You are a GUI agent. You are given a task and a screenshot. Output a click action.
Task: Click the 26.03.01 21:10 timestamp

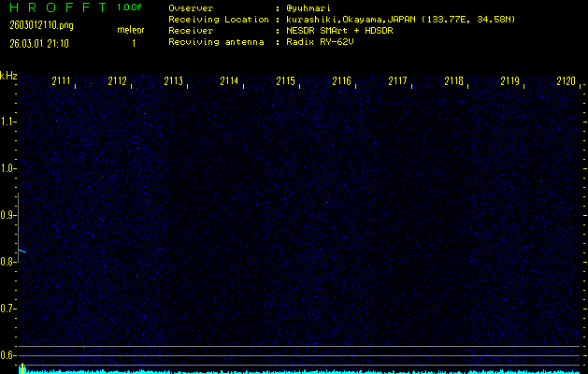40,43
